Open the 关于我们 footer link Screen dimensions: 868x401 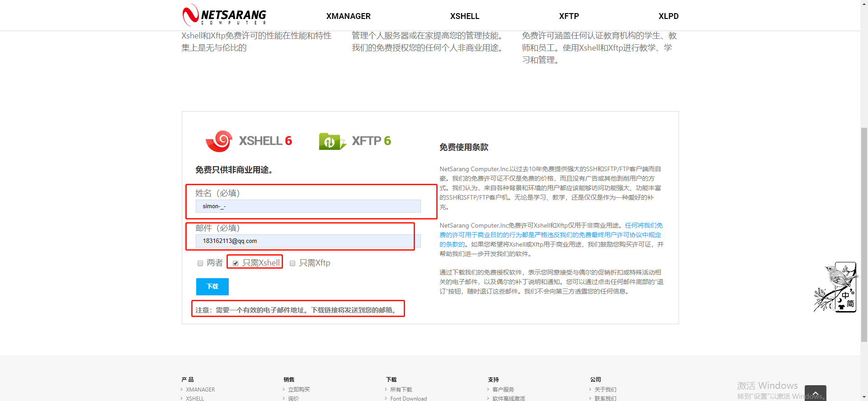coord(605,390)
